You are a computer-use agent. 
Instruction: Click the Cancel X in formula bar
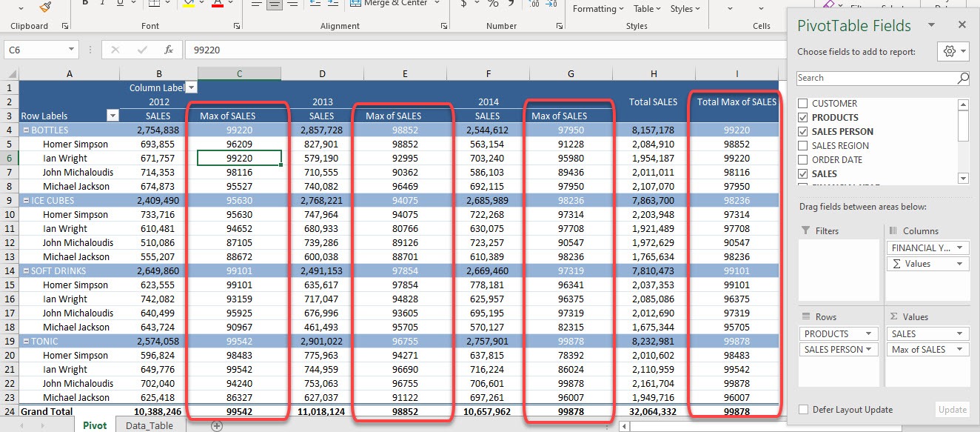pos(115,50)
